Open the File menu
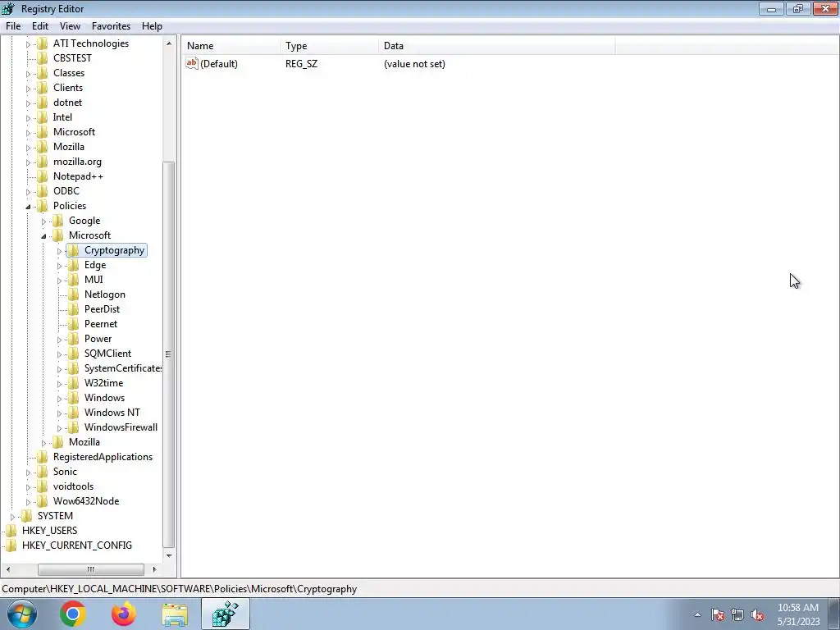This screenshot has height=630, width=840. (13, 25)
